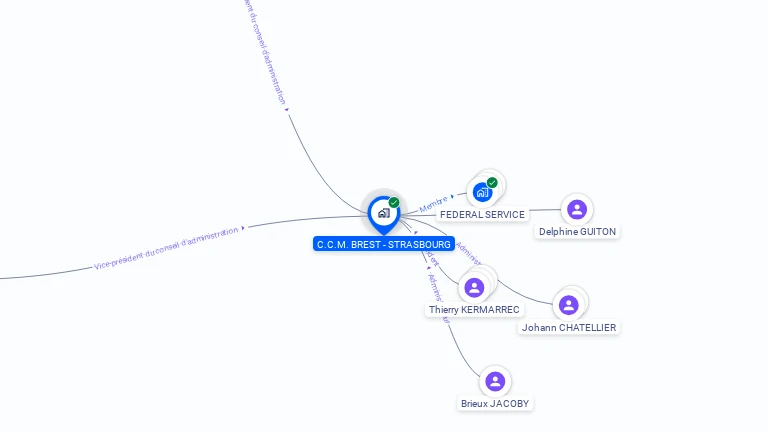
Task: Click the FEDERAL SERVICE blue building icon
Action: click(x=482, y=192)
